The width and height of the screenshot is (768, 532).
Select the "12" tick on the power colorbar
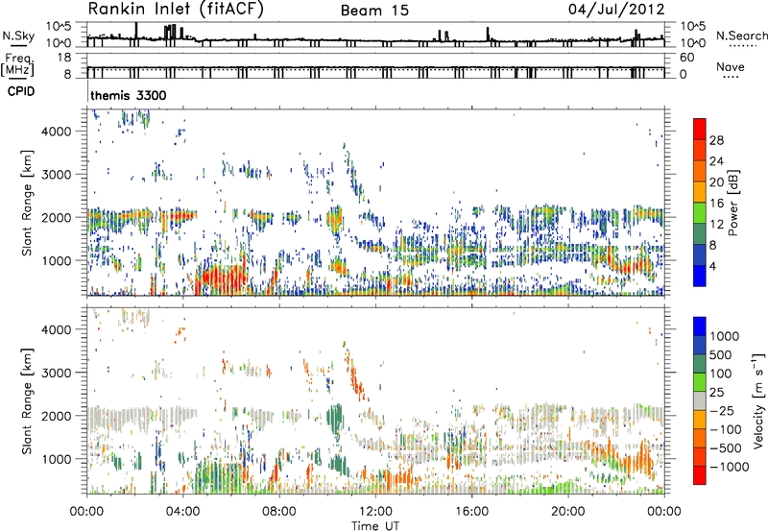click(716, 225)
